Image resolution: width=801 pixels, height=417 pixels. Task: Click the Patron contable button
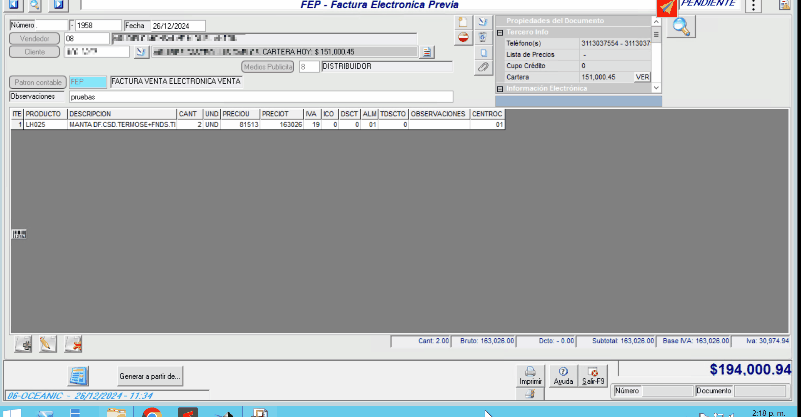[x=37, y=82]
